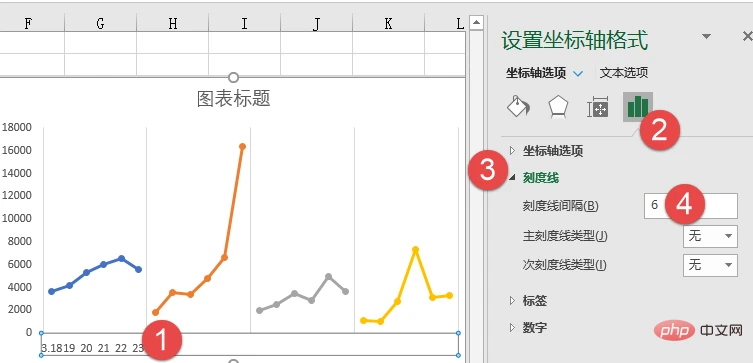Click the 18000 vertical axis label

(x=16, y=127)
